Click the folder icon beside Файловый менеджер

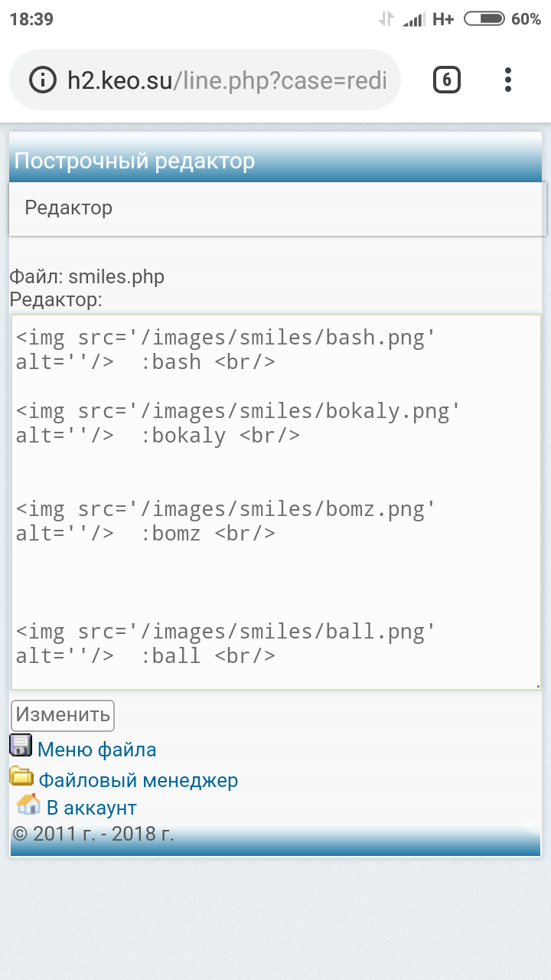click(21, 776)
